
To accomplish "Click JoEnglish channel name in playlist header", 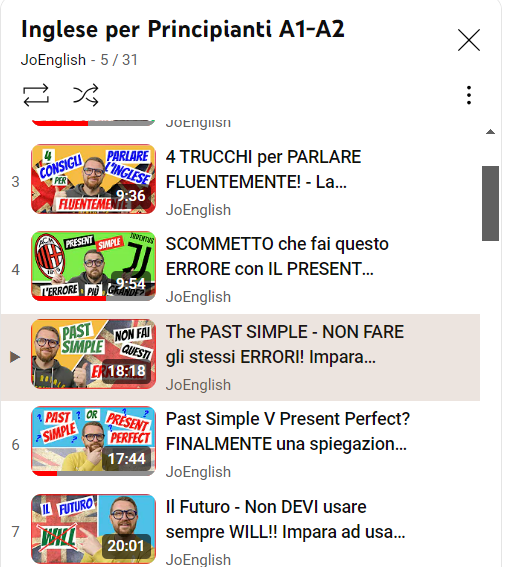I will click(53, 60).
